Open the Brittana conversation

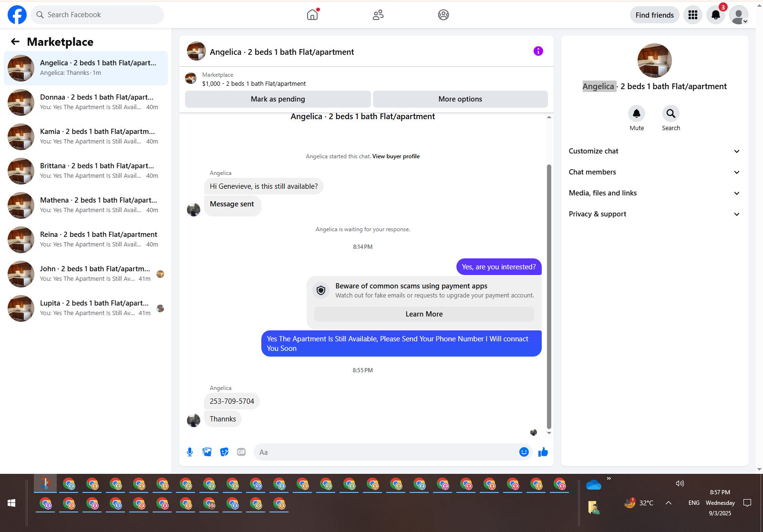click(x=86, y=171)
